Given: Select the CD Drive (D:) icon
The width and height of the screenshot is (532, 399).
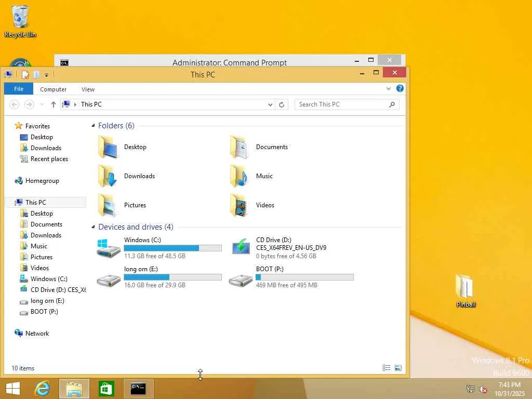Looking at the screenshot, I should (x=241, y=247).
